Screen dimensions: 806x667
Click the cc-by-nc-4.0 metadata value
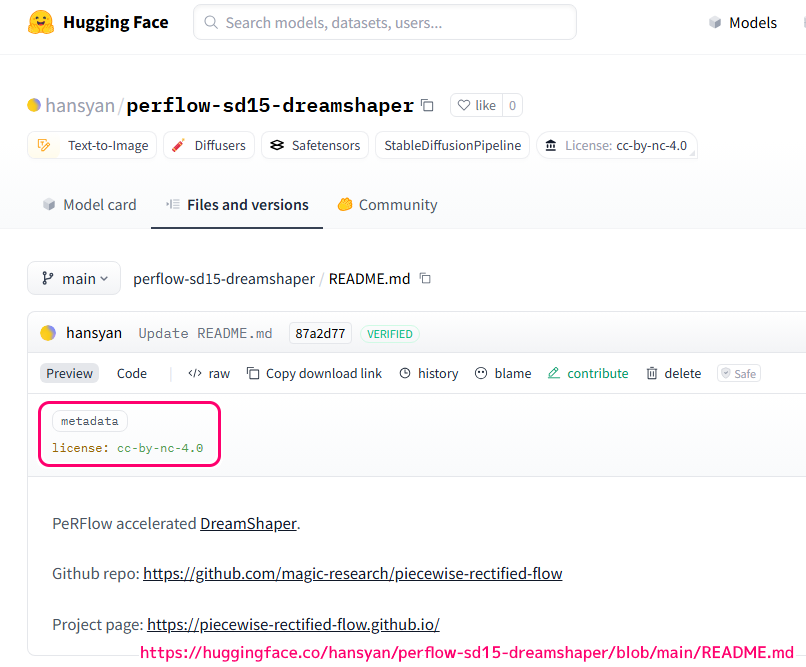(x=160, y=448)
